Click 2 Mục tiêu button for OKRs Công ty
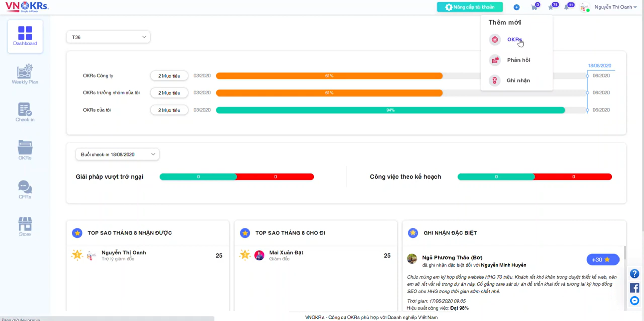644x321 pixels. pos(169,76)
